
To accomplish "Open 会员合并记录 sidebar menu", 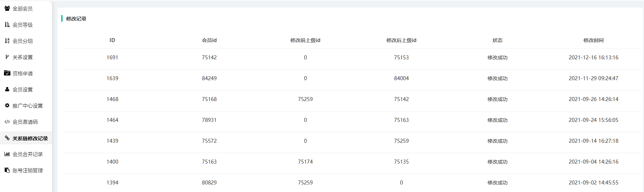I will (26, 154).
